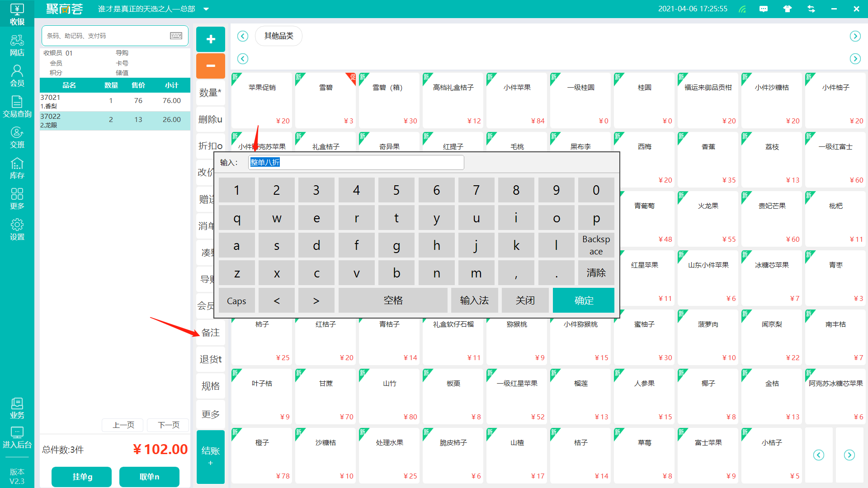Image resolution: width=868 pixels, height=488 pixels.
Task: Click the 输入 remark text field
Action: (356, 162)
